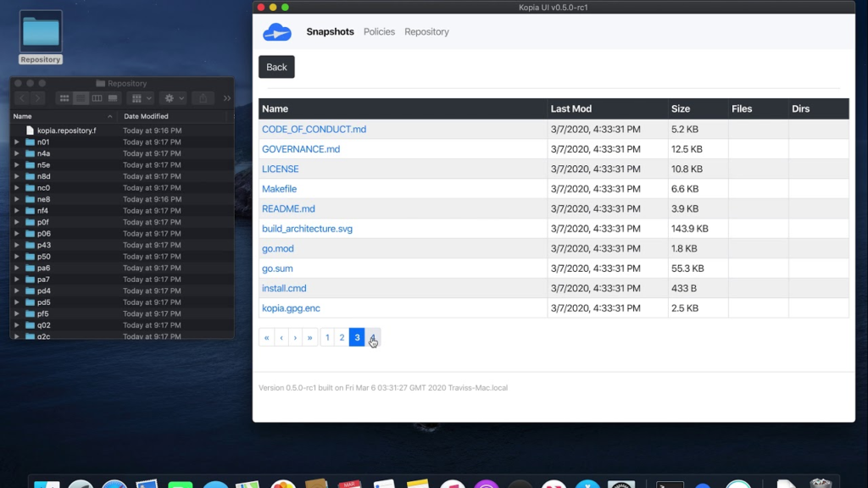Switch Finder to column view

pos(97,98)
